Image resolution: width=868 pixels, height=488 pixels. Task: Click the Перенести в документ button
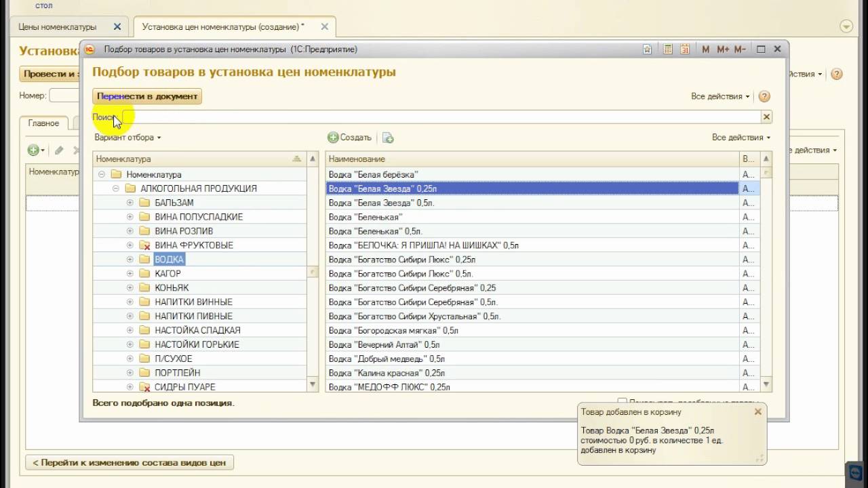pos(147,96)
